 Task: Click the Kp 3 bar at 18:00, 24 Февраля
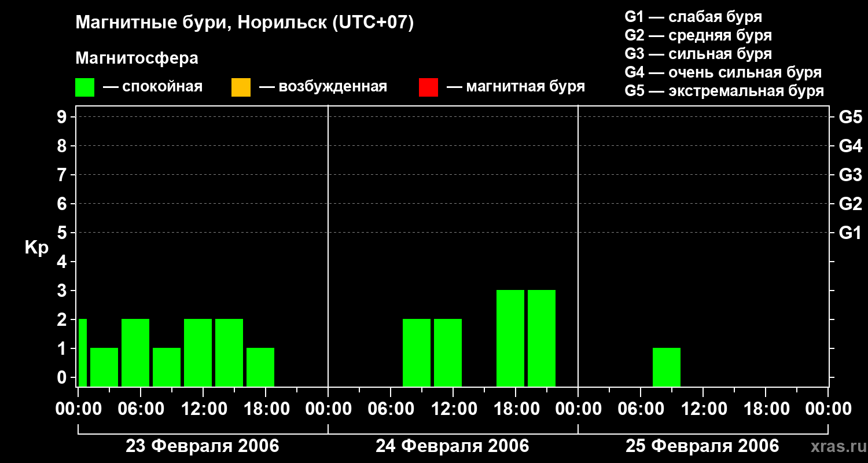(510, 338)
